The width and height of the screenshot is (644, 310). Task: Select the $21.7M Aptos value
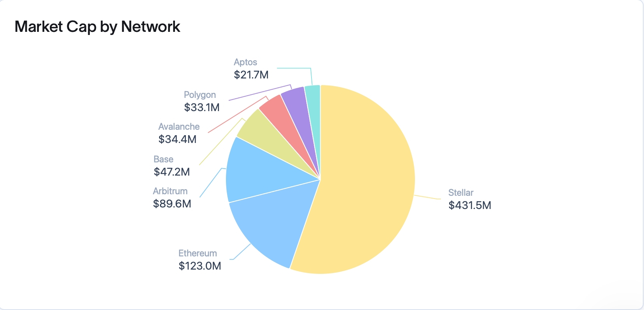251,75
